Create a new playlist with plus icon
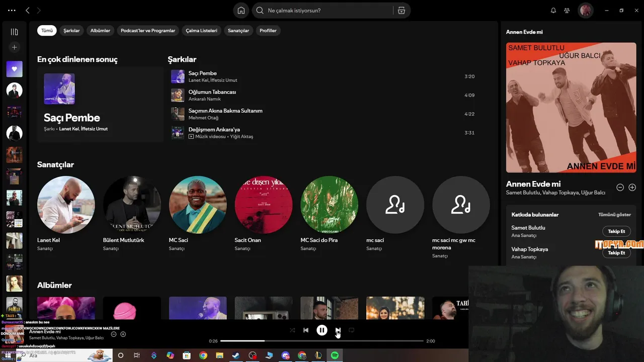This screenshot has width=644, height=362. click(14, 47)
